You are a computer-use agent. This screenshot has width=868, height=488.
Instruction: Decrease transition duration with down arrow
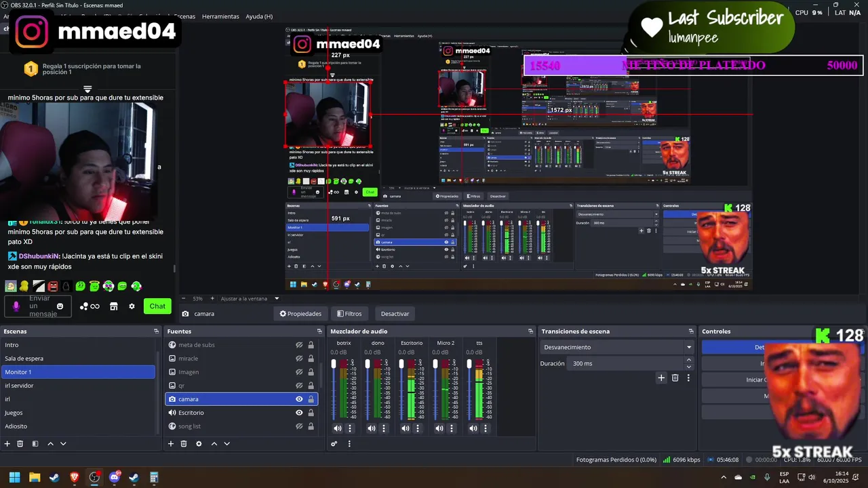pos(689,367)
